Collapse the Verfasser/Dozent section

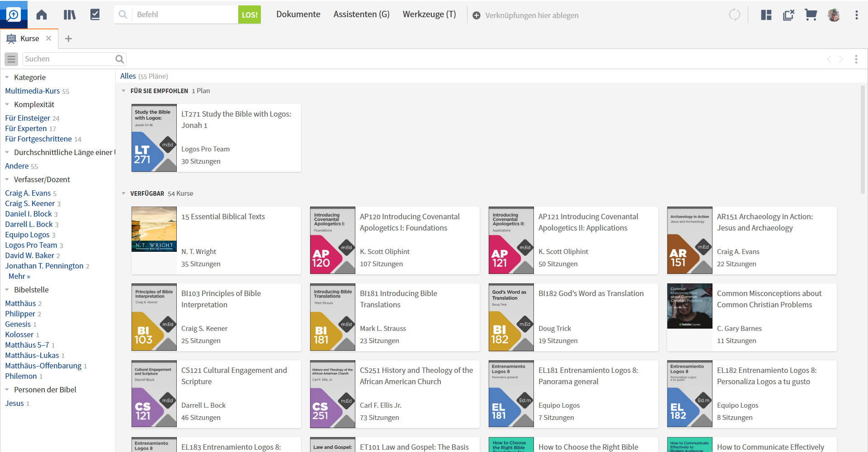click(7, 179)
